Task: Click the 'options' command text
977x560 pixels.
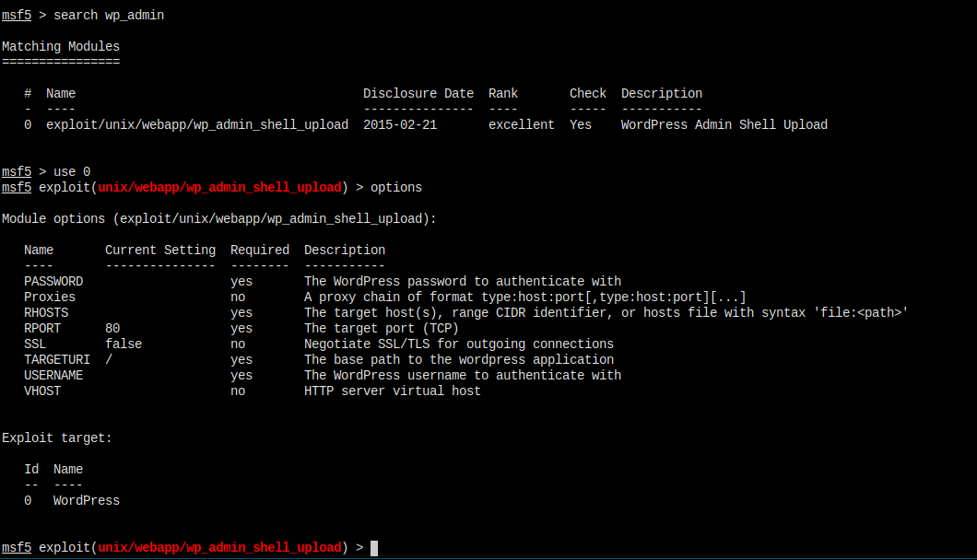Action: pyautogui.click(x=396, y=188)
